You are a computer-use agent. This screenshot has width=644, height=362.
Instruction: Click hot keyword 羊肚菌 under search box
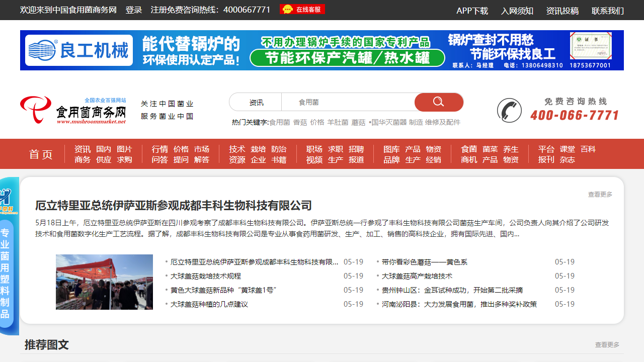click(x=338, y=122)
